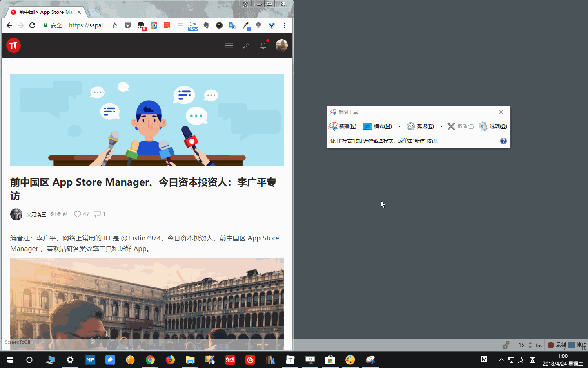
Task: Bookmark this page with the star icon
Action: (115, 25)
